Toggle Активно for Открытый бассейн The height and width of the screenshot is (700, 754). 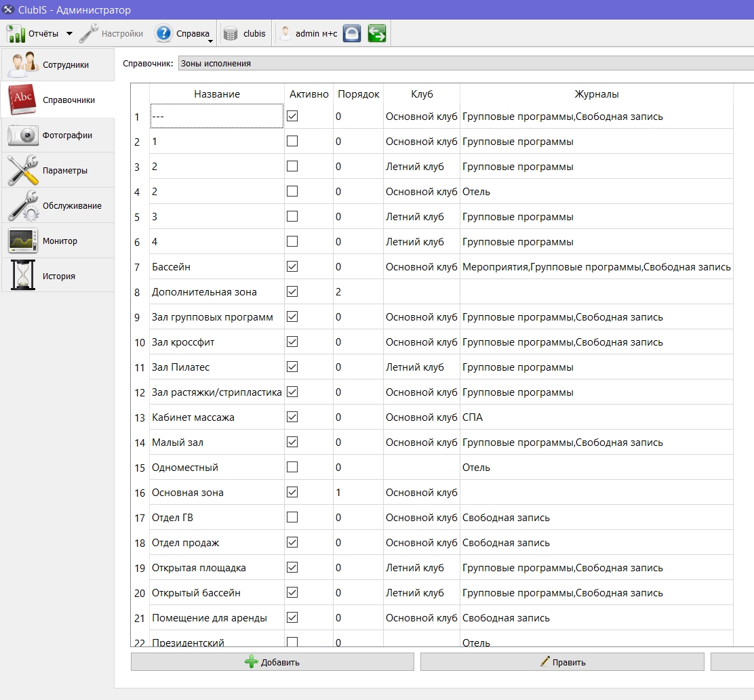click(292, 592)
